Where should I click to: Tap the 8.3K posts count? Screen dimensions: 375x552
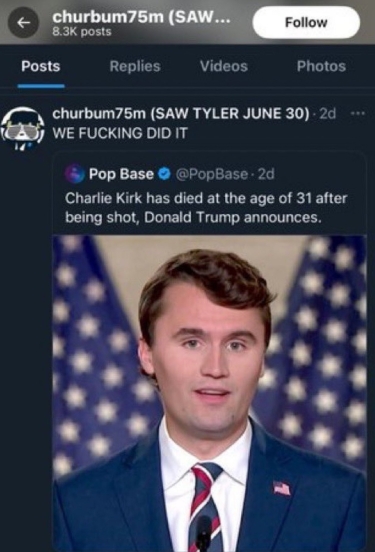82,32
